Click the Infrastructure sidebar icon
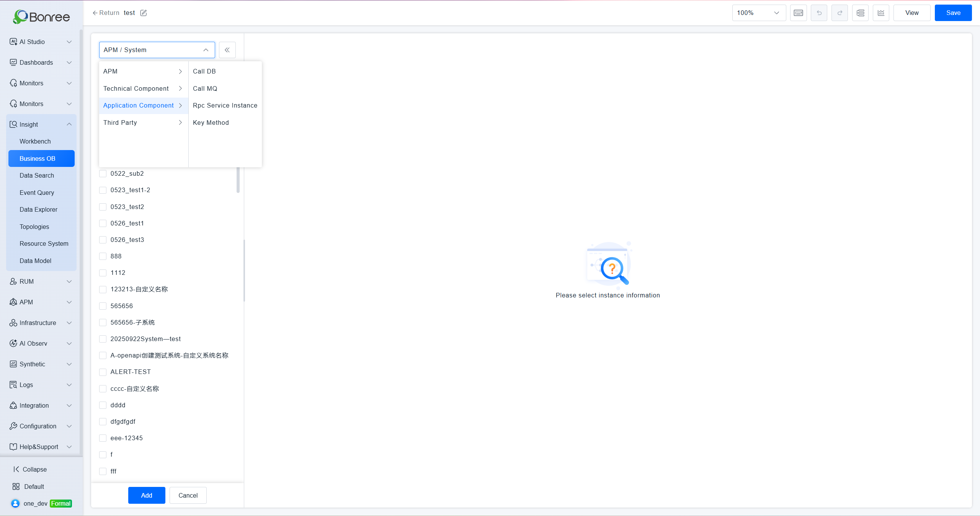Viewport: 980px width, 516px height. pyautogui.click(x=13, y=323)
